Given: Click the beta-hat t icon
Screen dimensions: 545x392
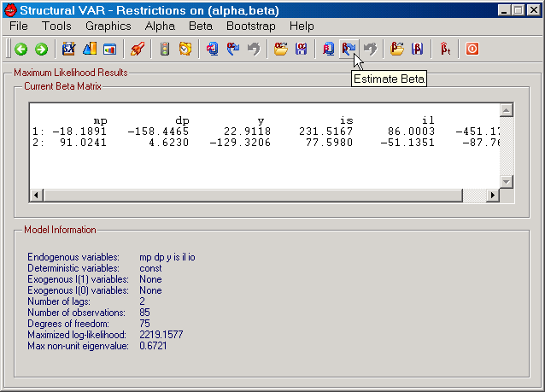Looking at the screenshot, I should [x=445, y=49].
